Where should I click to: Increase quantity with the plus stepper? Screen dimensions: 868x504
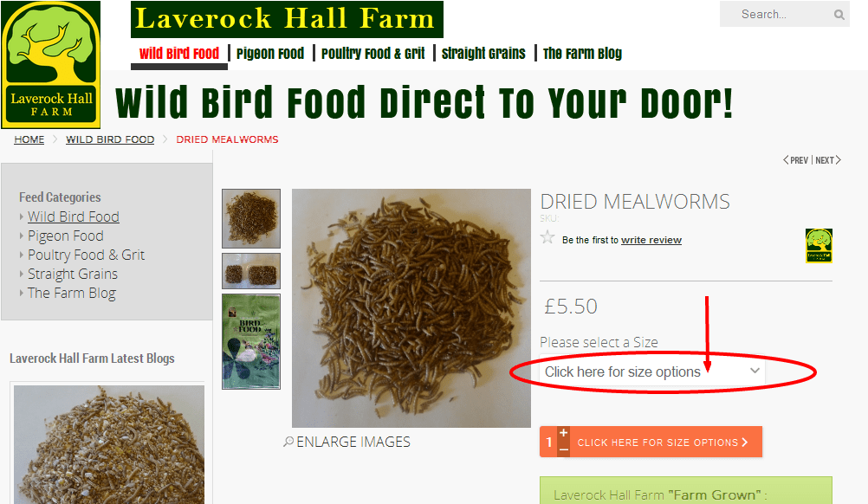tap(564, 433)
